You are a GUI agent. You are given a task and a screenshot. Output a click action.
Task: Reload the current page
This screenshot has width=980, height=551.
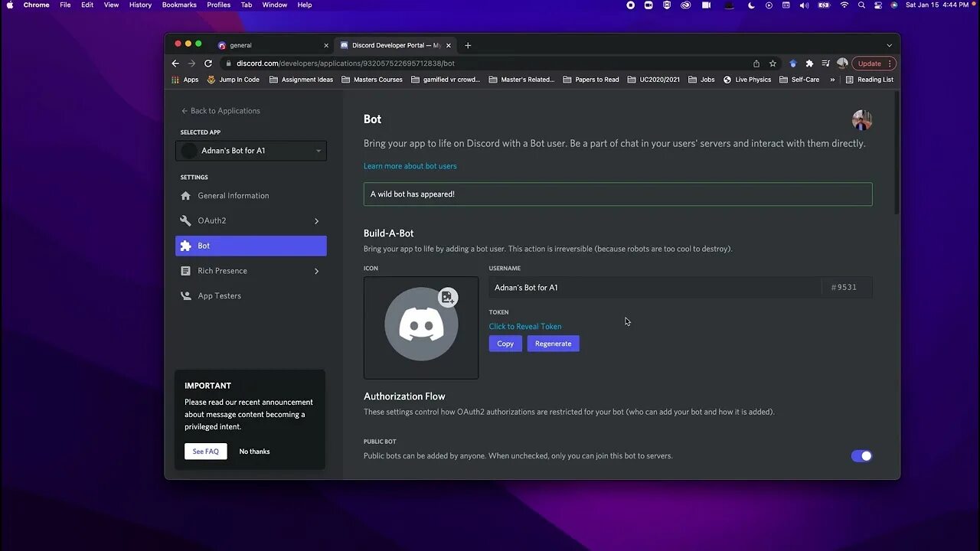click(208, 64)
